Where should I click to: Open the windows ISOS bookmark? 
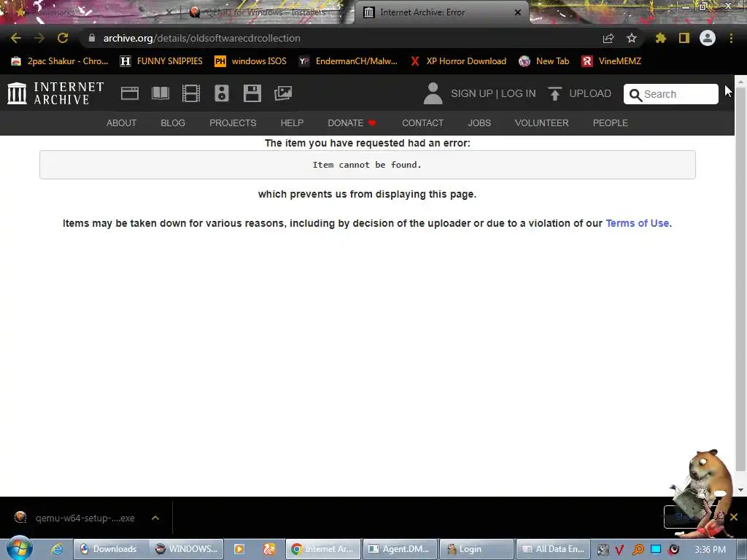251,61
